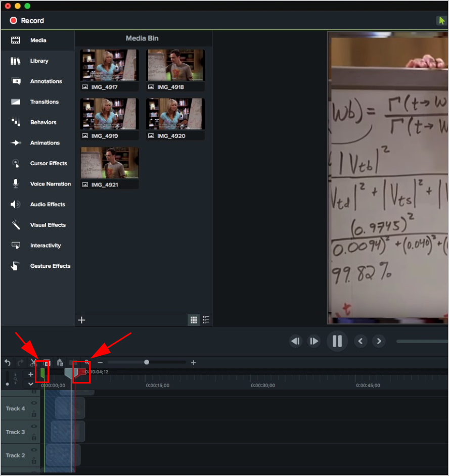The image size is (449, 476).
Task: Toggle Track 3 visibility eye
Action: (x=34, y=426)
